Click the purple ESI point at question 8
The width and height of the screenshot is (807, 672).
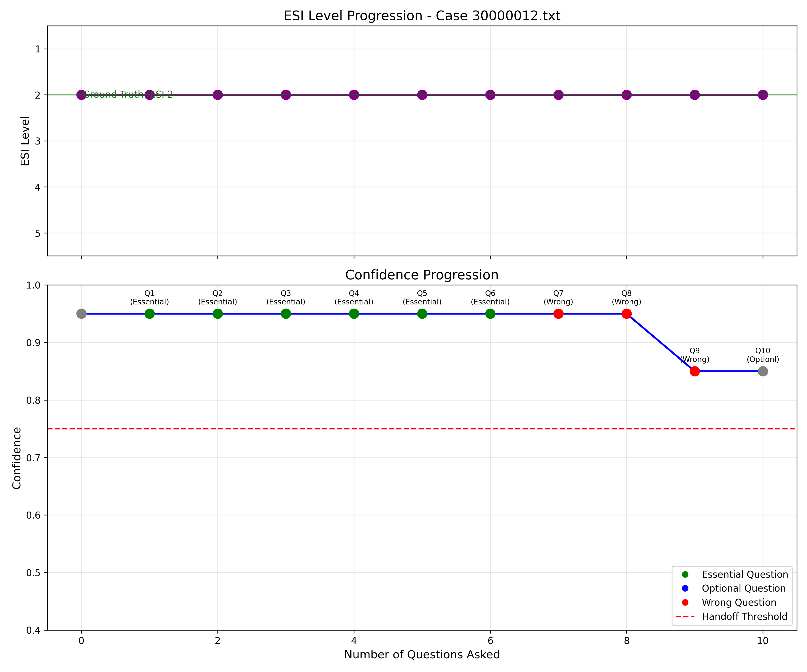click(626, 95)
